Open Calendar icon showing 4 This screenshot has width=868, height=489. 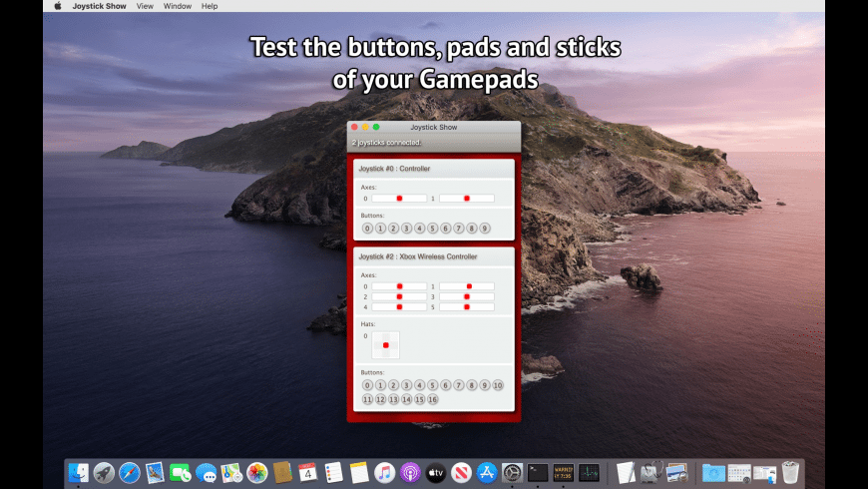tap(307, 473)
